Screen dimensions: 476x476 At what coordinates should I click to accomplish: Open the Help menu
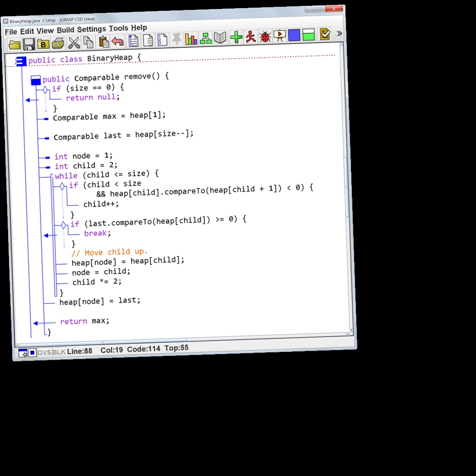(139, 27)
